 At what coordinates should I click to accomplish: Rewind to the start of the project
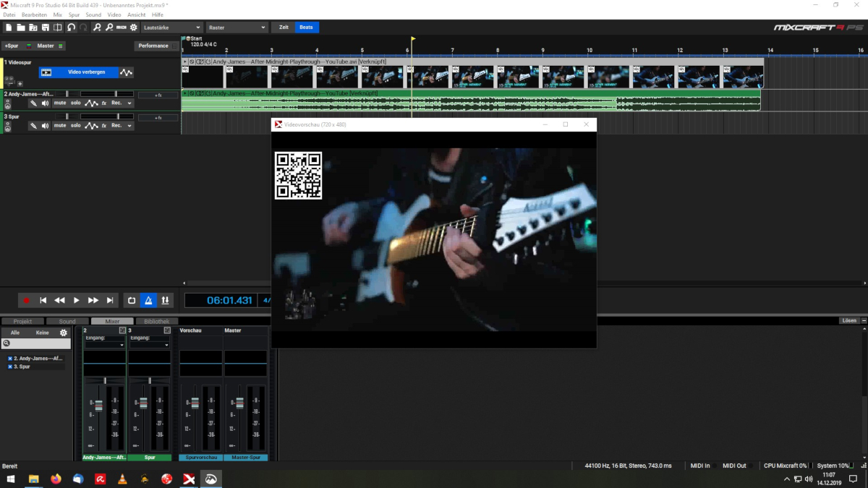pos(43,300)
